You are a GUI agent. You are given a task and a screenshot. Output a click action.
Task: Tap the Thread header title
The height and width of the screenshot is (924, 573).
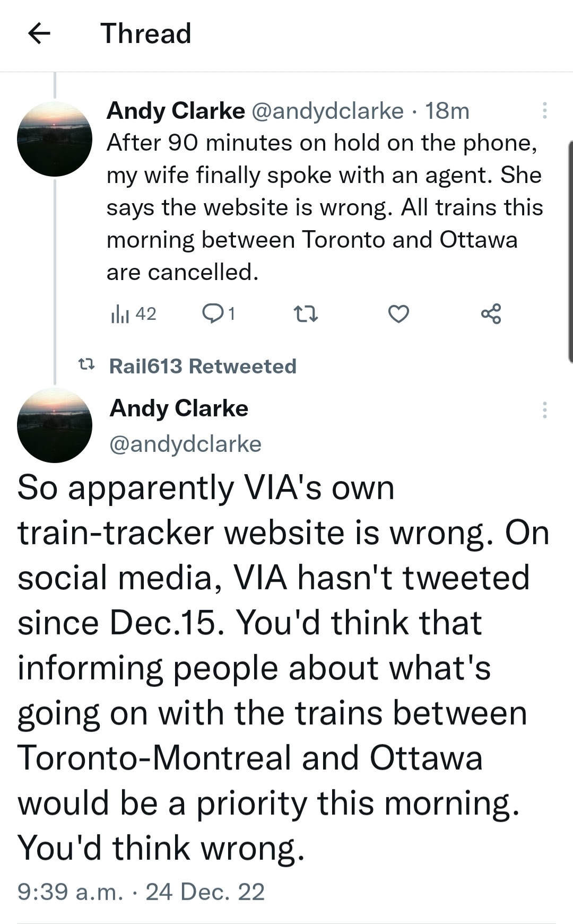(146, 34)
